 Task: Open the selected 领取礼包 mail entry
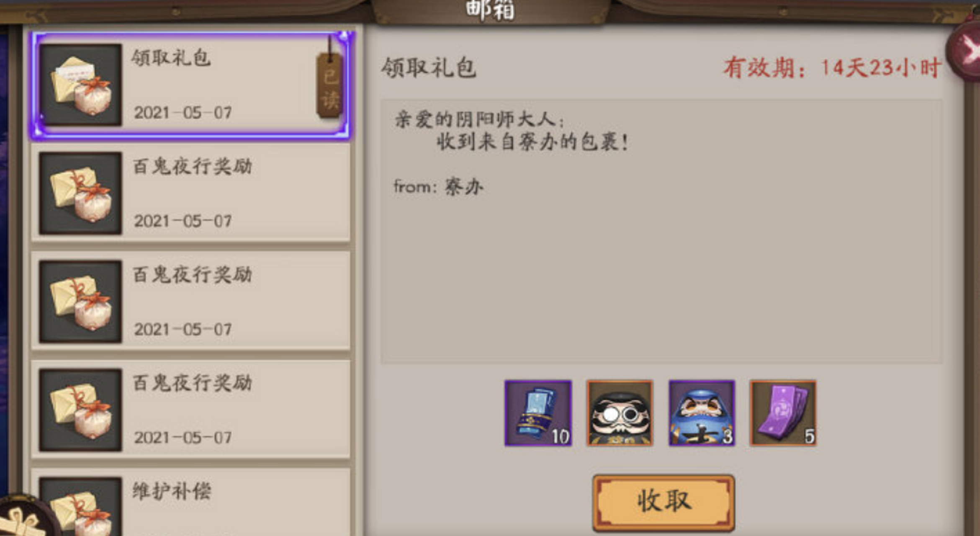[191, 85]
